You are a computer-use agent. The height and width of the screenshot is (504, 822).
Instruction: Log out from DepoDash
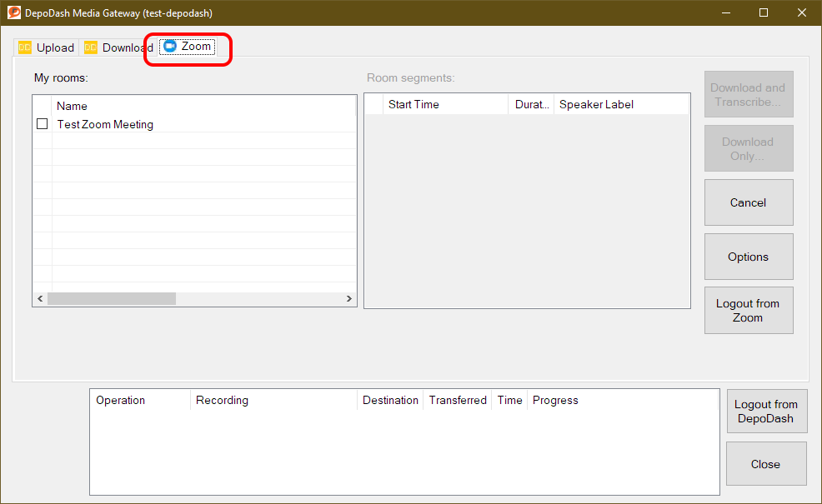point(766,412)
